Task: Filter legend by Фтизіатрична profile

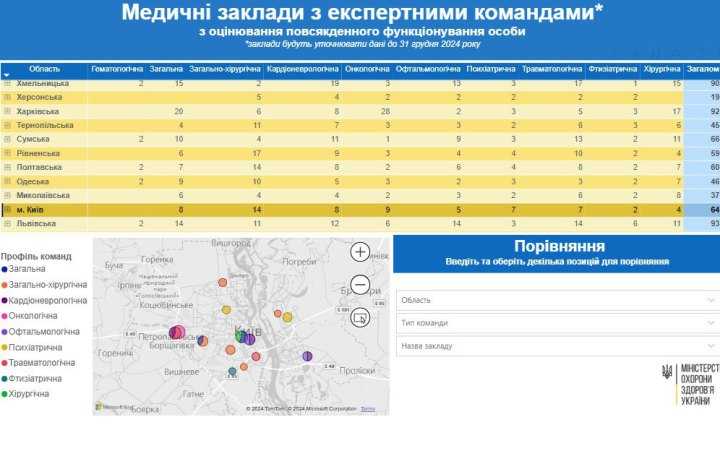Action: [x=32, y=379]
